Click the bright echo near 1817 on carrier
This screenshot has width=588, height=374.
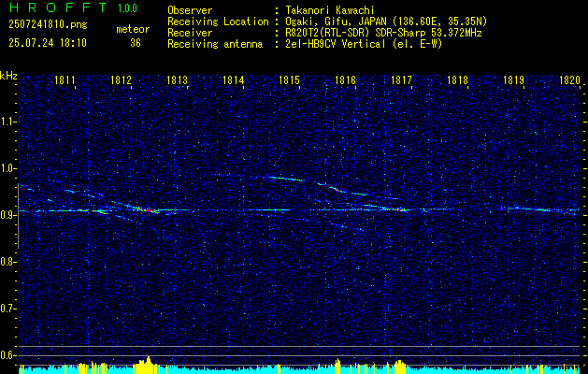[x=401, y=209]
